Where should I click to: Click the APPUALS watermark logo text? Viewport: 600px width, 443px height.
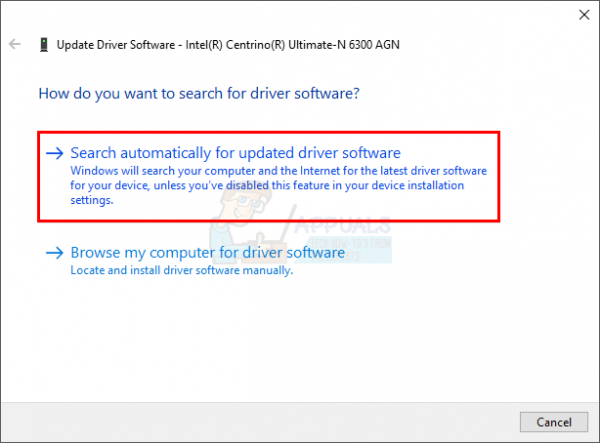click(343, 225)
